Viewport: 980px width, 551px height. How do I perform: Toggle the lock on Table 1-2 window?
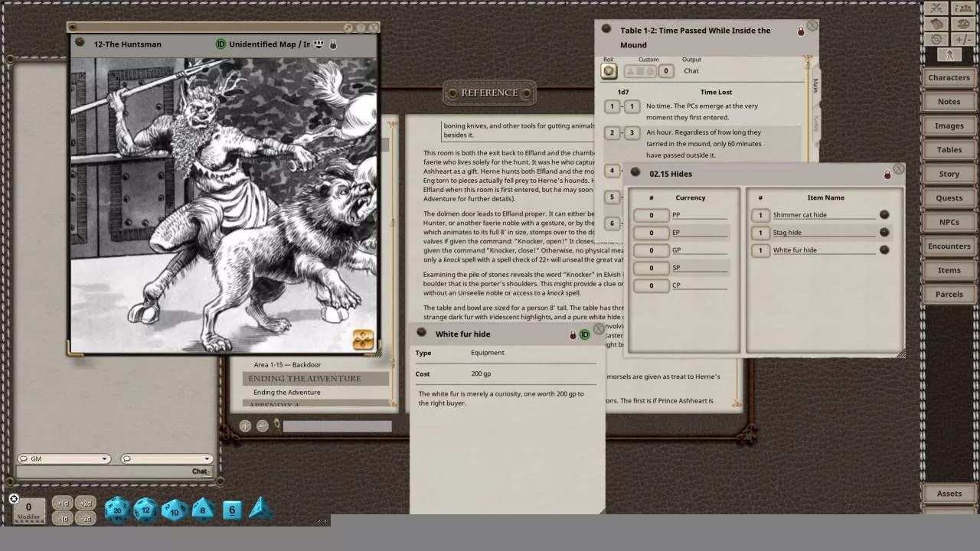pos(801,31)
